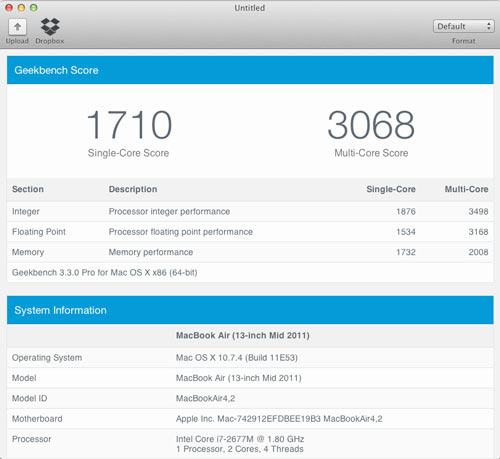
Task: Click Integer multi-core value 3498
Action: pos(478,211)
